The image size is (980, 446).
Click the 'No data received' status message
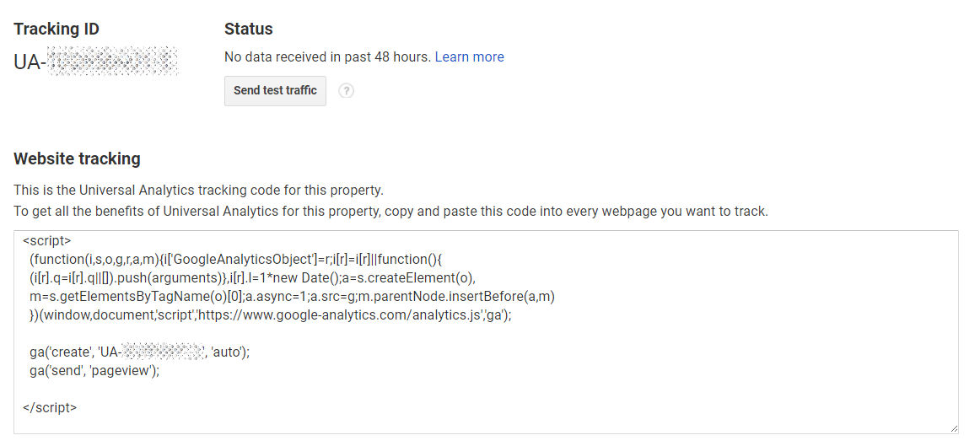tap(327, 56)
